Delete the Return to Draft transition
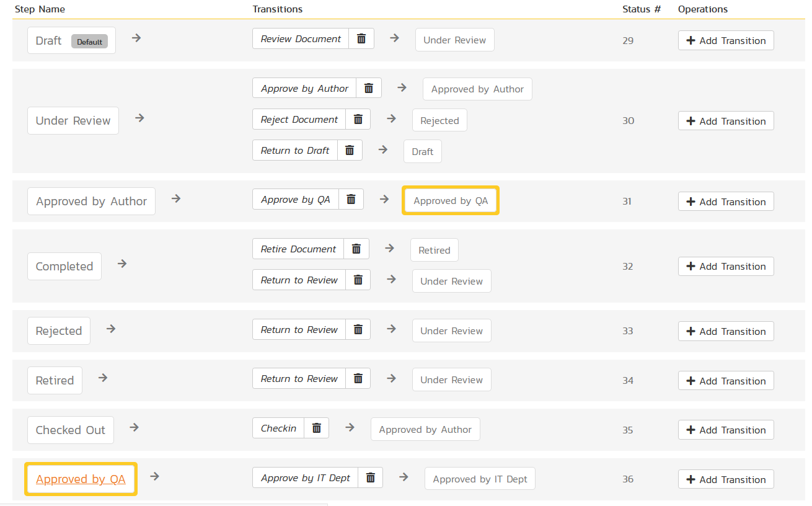 350,150
